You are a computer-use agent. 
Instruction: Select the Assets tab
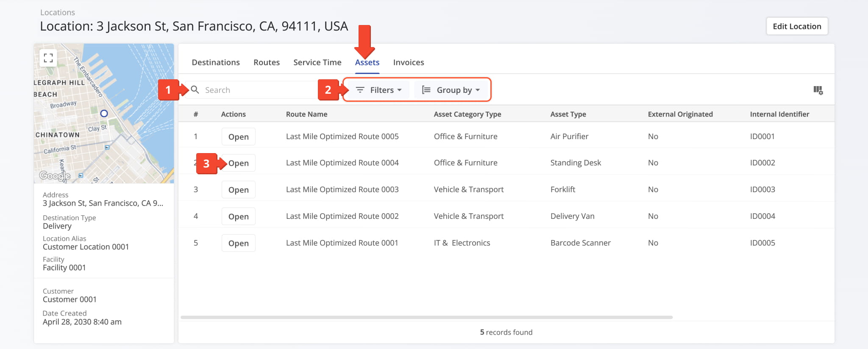(367, 62)
